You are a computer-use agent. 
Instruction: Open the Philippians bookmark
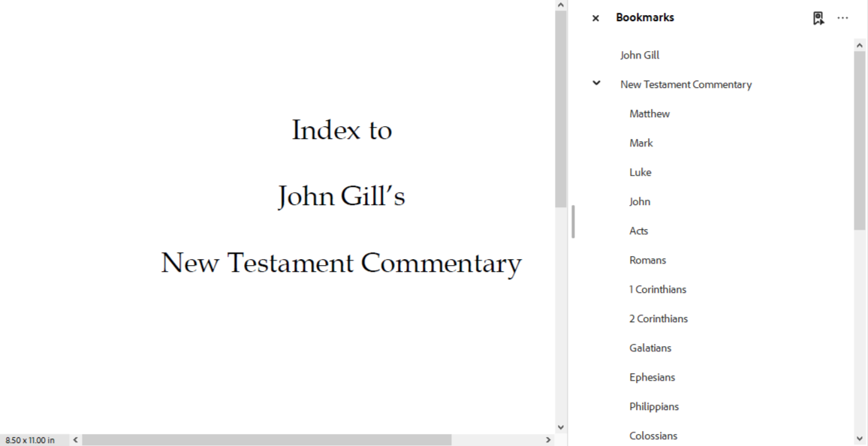point(654,406)
